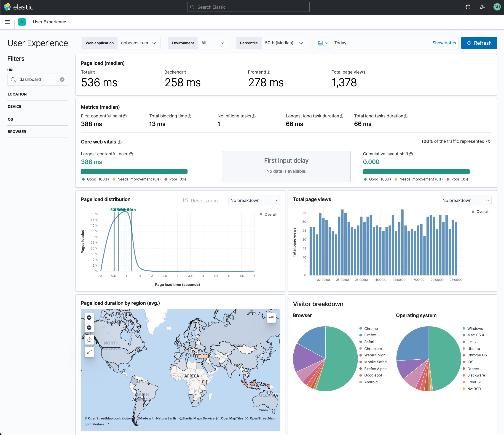Toggle the Chrome legend item in Browser chart
Image resolution: width=504 pixels, height=435 pixels.
(370, 329)
